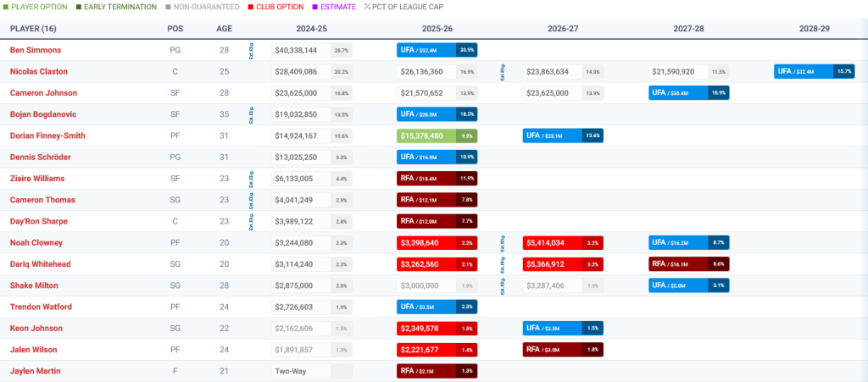Open Ben Simmons player page

click(35, 51)
